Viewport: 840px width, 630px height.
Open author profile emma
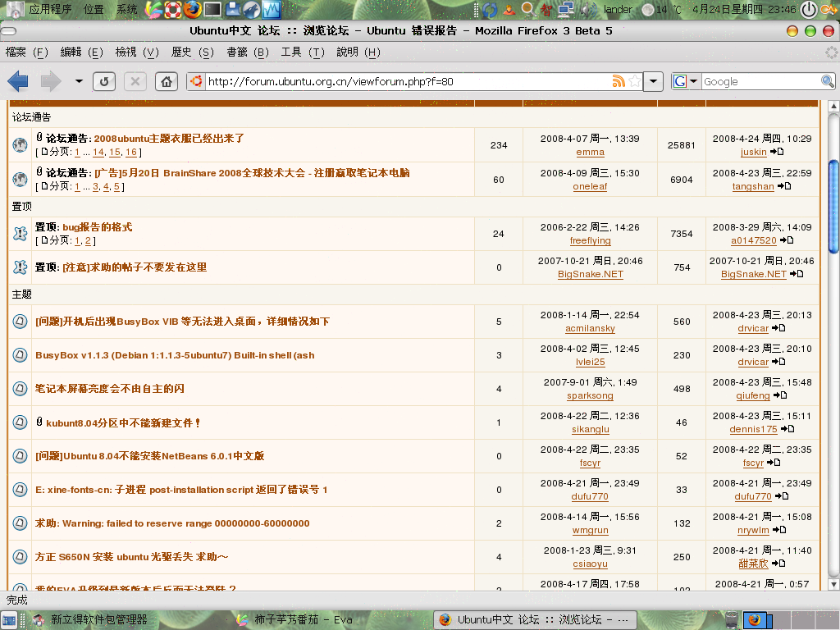(590, 152)
